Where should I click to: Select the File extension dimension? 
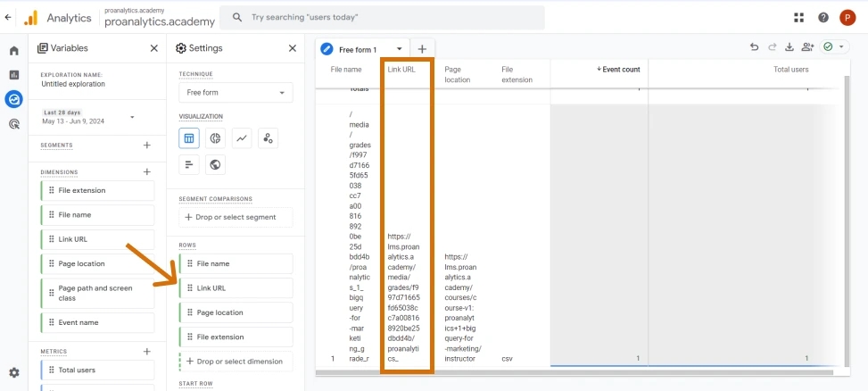[97, 190]
